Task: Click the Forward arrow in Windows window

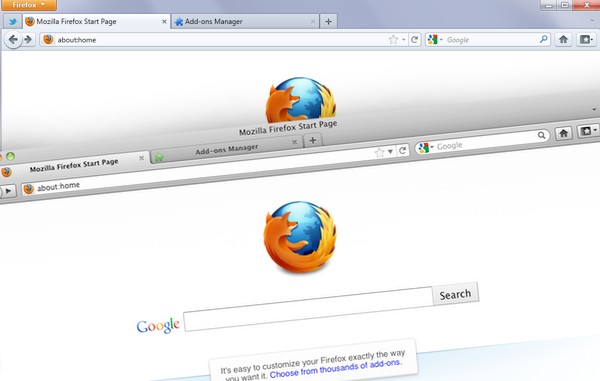Action: pyautogui.click(x=28, y=39)
